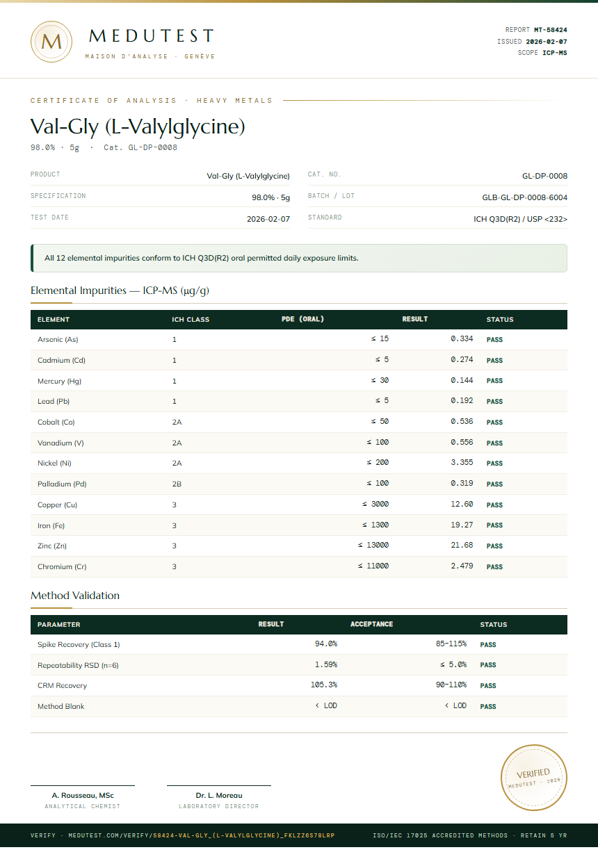Select the Mercury (Hg) row label

pyautogui.click(x=59, y=381)
